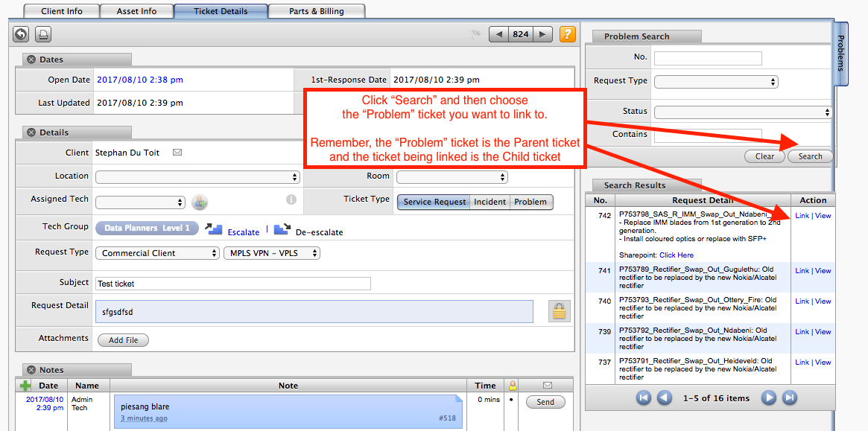Screen dimensions: 868x431
Task: Click the Open Date value link
Action: 140,80
